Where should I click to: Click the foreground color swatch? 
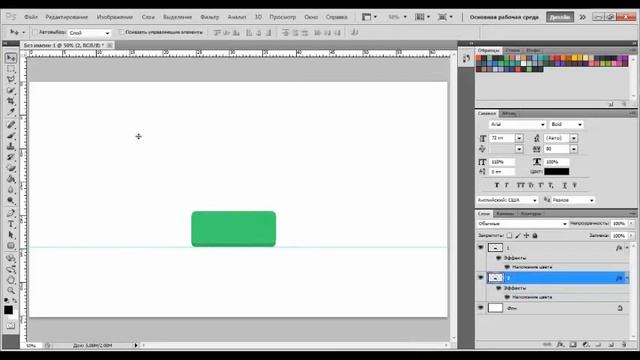(8, 310)
